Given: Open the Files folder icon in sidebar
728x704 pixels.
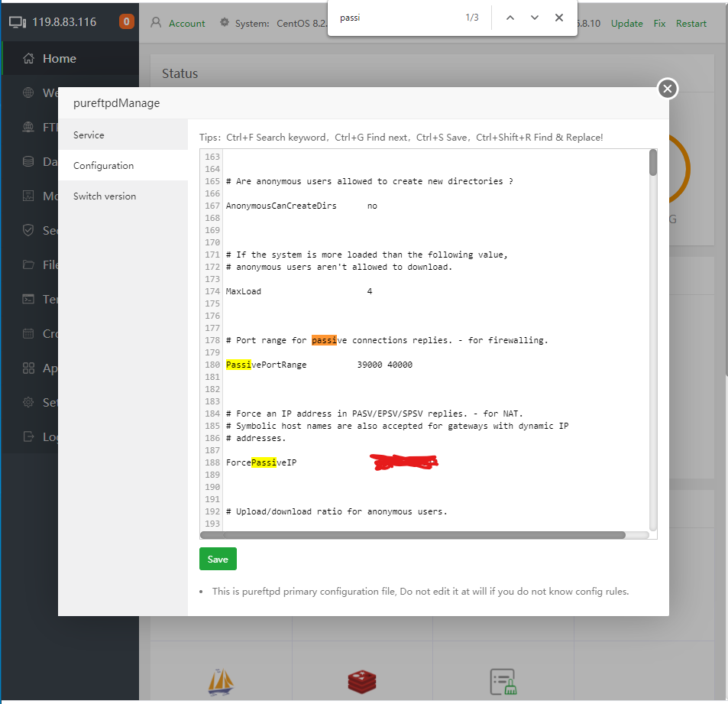Looking at the screenshot, I should coord(28,265).
